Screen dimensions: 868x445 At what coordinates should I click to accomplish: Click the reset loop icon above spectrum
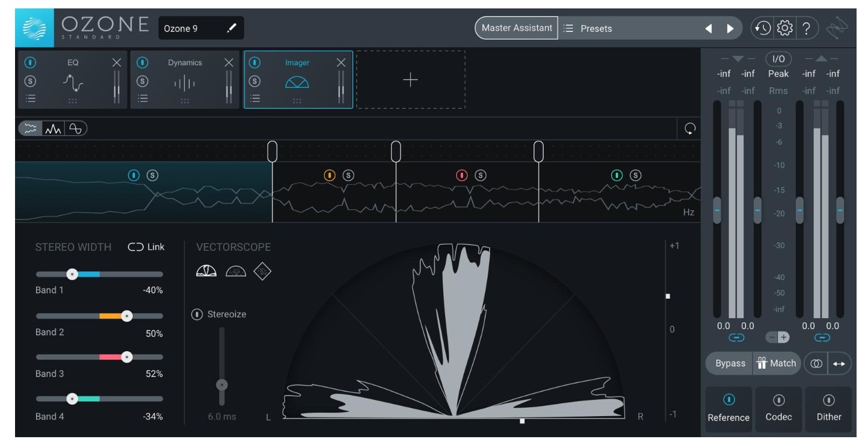690,129
